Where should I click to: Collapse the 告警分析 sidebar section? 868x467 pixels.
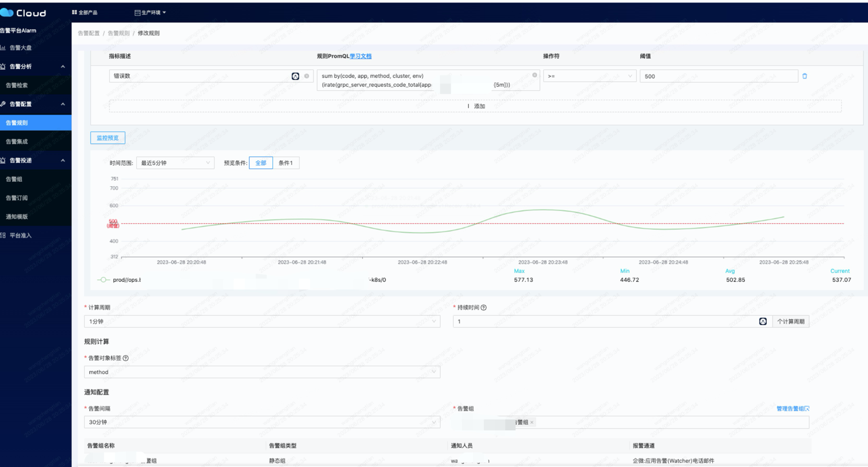coord(63,67)
